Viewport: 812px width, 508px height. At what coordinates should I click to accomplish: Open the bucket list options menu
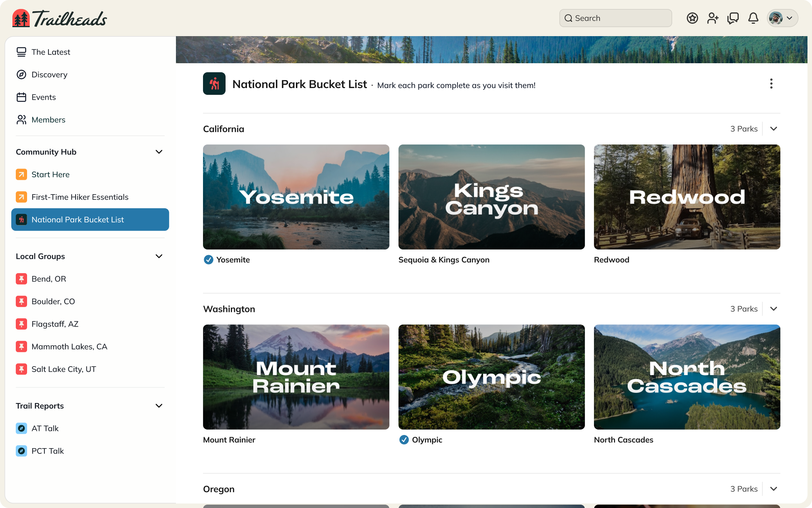(771, 84)
